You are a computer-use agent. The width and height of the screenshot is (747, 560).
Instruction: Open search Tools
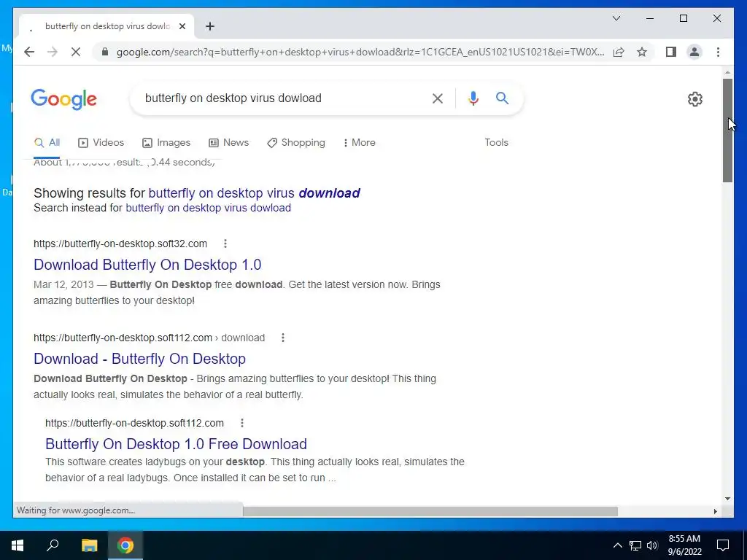pos(496,142)
